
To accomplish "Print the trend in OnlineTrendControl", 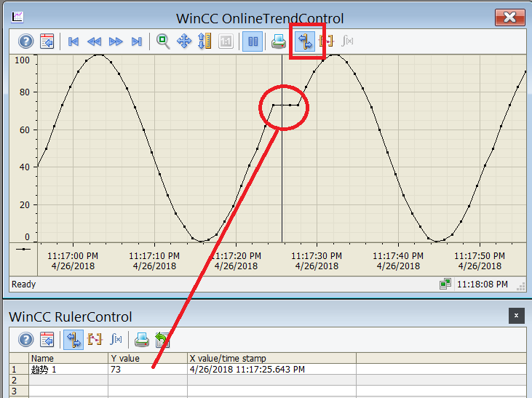I will click(279, 41).
